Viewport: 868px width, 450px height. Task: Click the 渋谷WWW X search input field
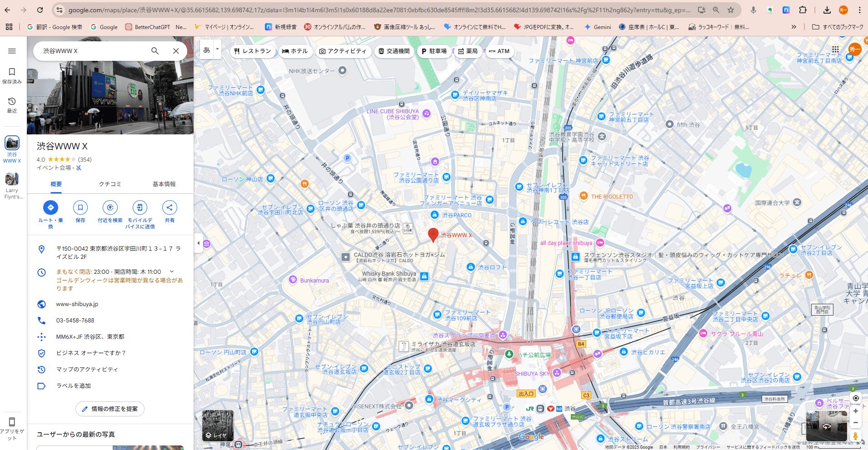91,51
